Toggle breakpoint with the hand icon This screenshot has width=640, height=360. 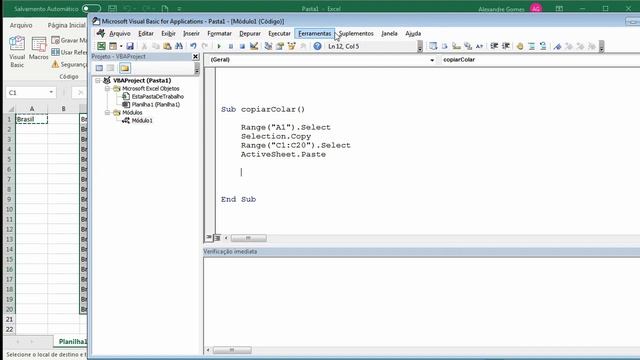click(520, 46)
